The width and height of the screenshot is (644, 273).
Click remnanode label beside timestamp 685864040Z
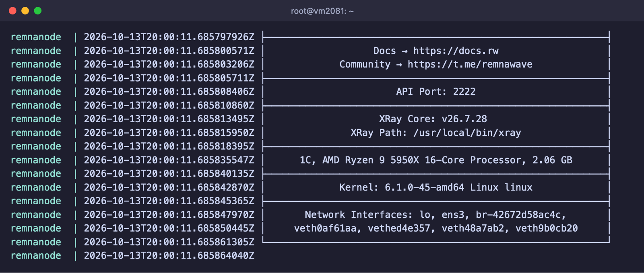pos(36,256)
